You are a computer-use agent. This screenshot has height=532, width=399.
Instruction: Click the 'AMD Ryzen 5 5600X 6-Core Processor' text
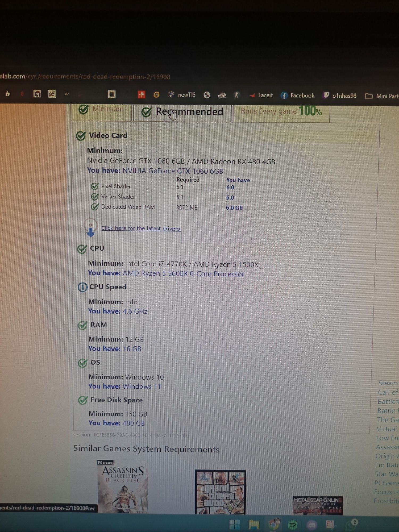183,274
